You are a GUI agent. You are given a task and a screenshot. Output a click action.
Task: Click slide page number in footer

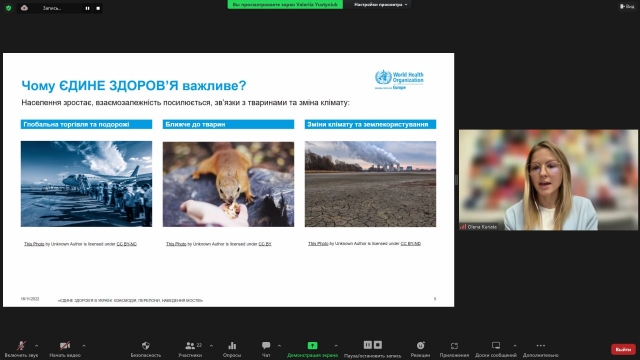[435, 299]
